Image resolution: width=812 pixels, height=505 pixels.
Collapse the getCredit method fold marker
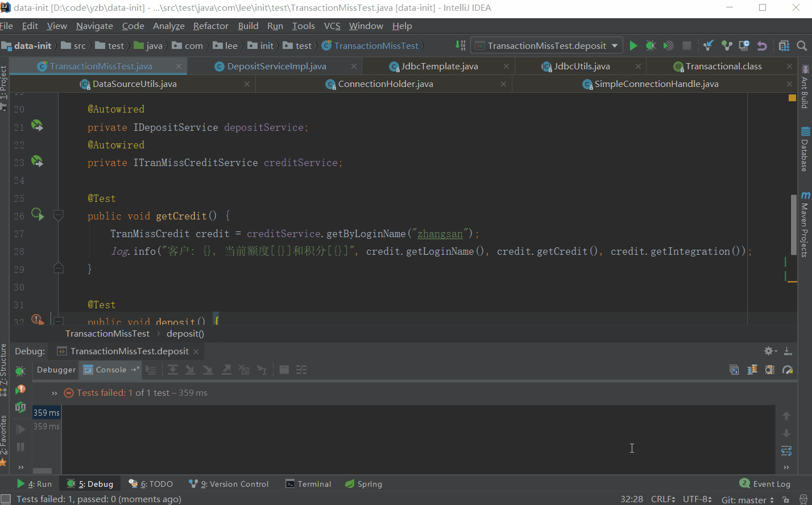pos(58,216)
